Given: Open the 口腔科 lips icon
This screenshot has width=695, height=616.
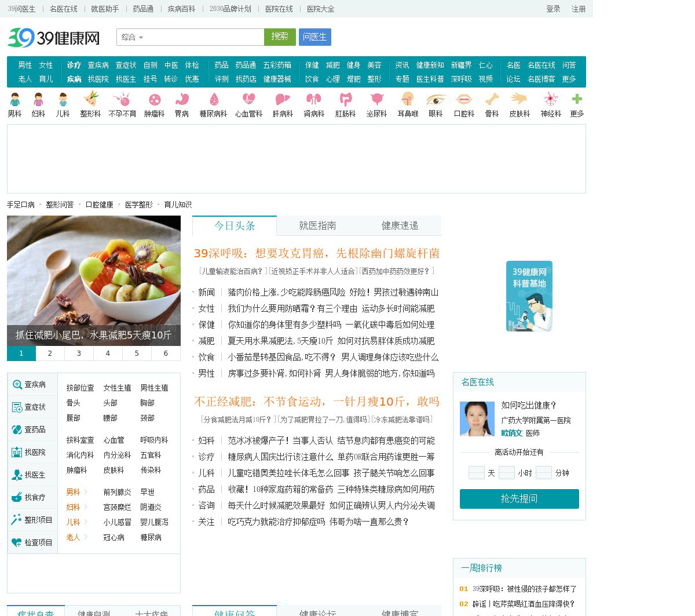Looking at the screenshot, I should pyautogui.click(x=464, y=99).
